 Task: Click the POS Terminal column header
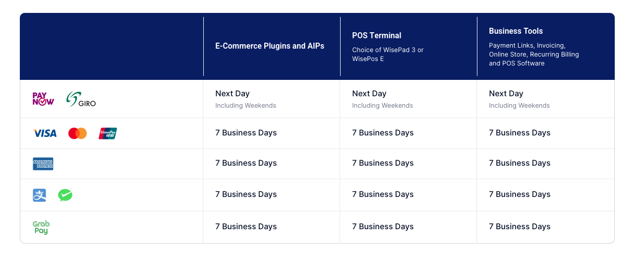coord(377,35)
